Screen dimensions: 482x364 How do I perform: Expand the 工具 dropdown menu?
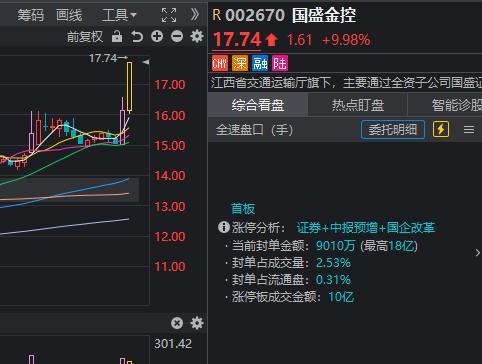[x=119, y=15]
